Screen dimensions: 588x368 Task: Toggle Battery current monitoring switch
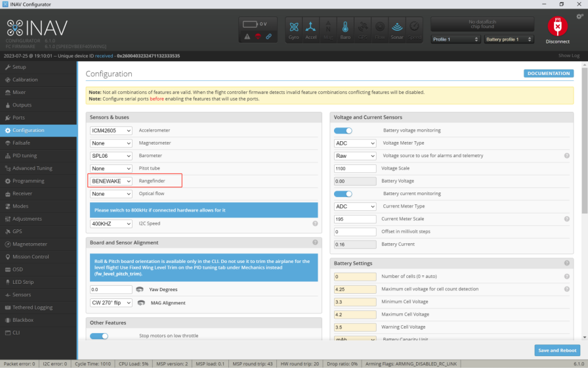pos(343,194)
